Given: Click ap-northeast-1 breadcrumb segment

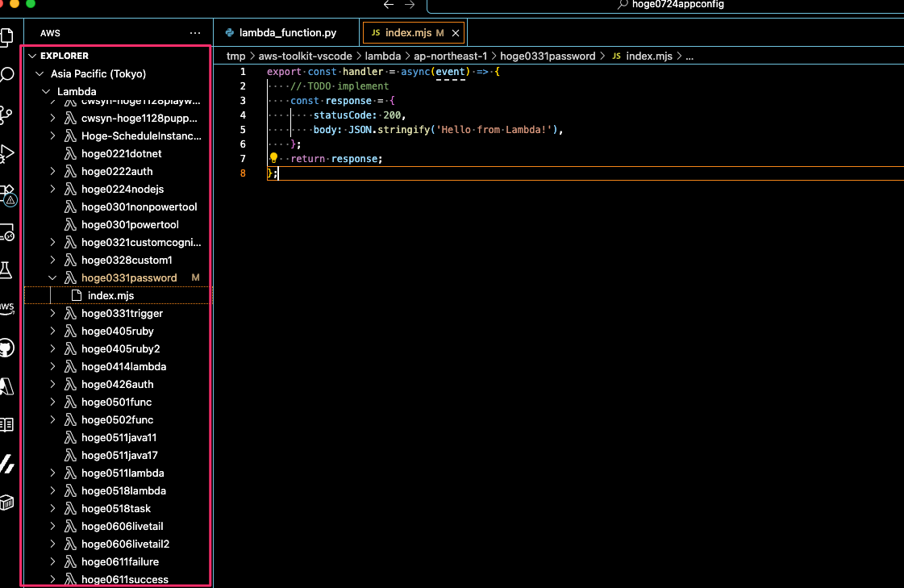Looking at the screenshot, I should tap(450, 56).
